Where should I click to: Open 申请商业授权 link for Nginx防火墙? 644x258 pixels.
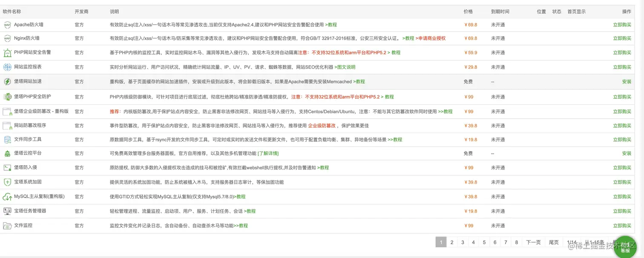point(431,38)
